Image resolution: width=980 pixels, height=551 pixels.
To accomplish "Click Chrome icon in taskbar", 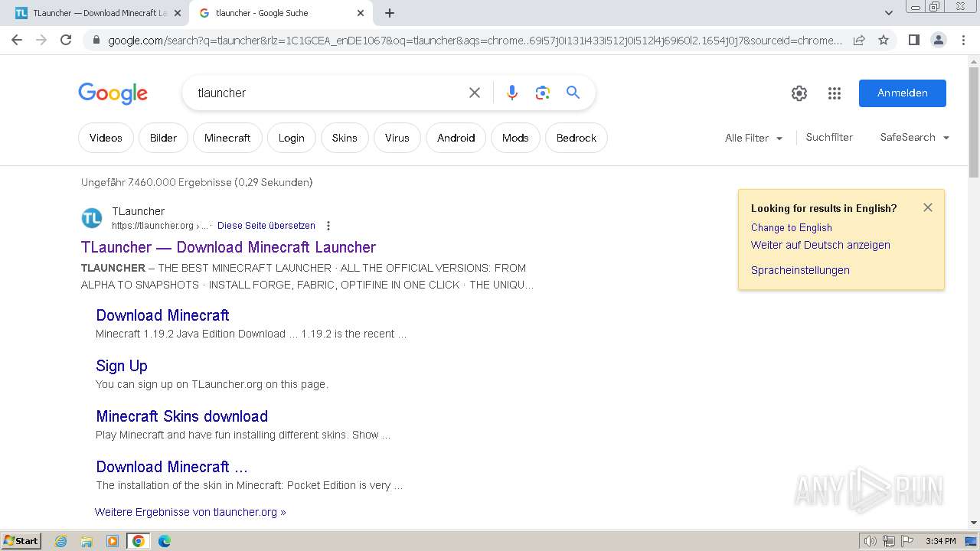I will click(x=139, y=541).
